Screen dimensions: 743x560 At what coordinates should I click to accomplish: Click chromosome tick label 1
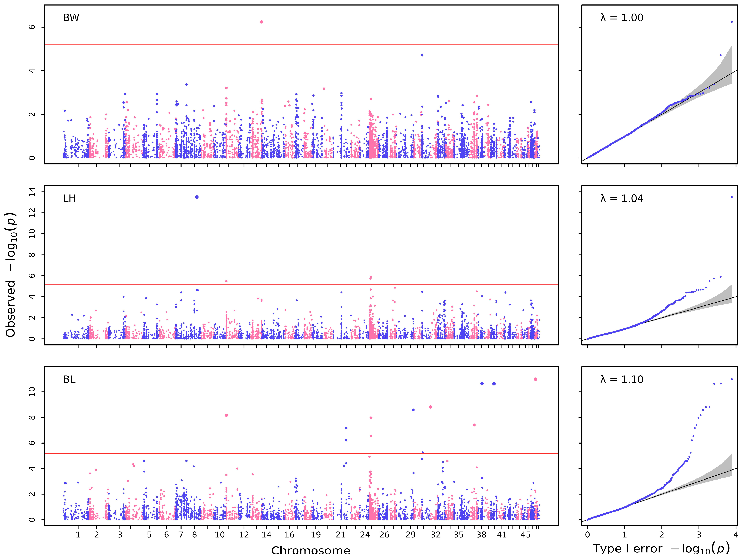[x=78, y=535]
